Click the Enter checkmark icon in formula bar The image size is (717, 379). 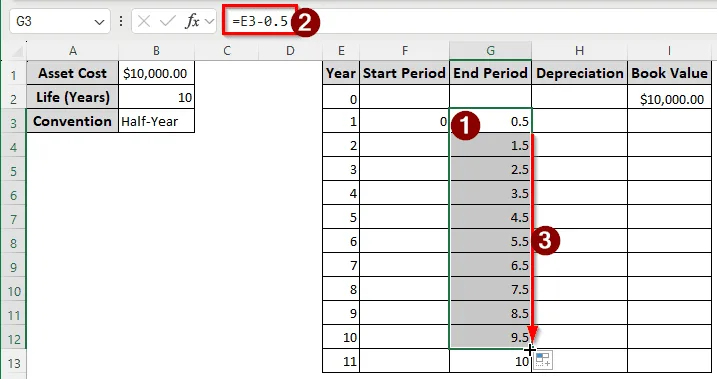click(x=168, y=21)
